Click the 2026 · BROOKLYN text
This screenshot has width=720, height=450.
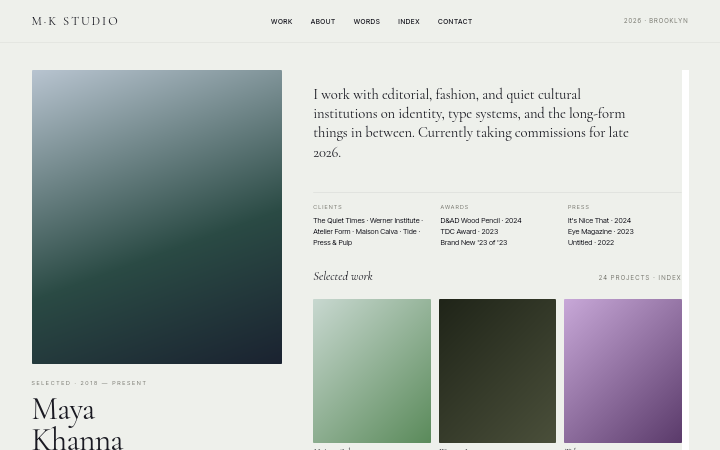656,21
